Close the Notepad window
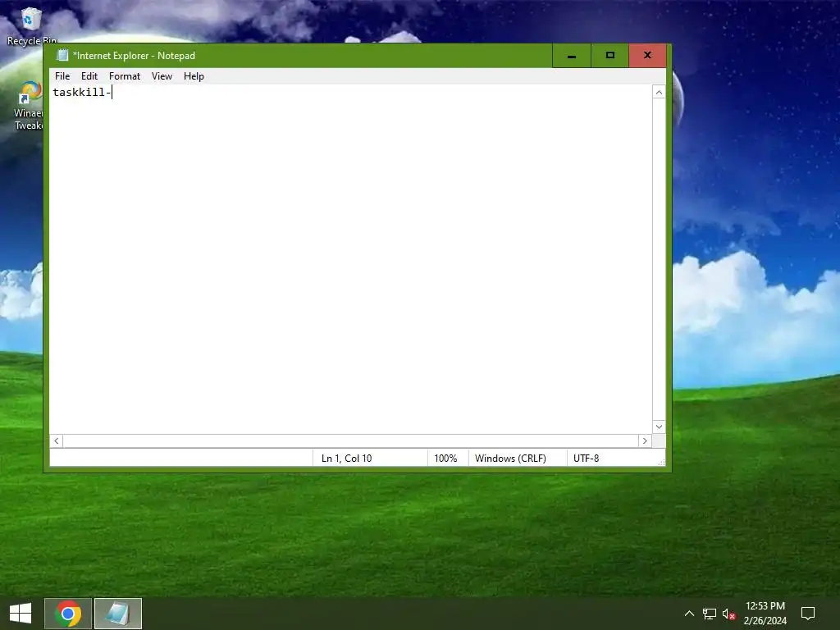Image resolution: width=840 pixels, height=630 pixels. [648, 55]
